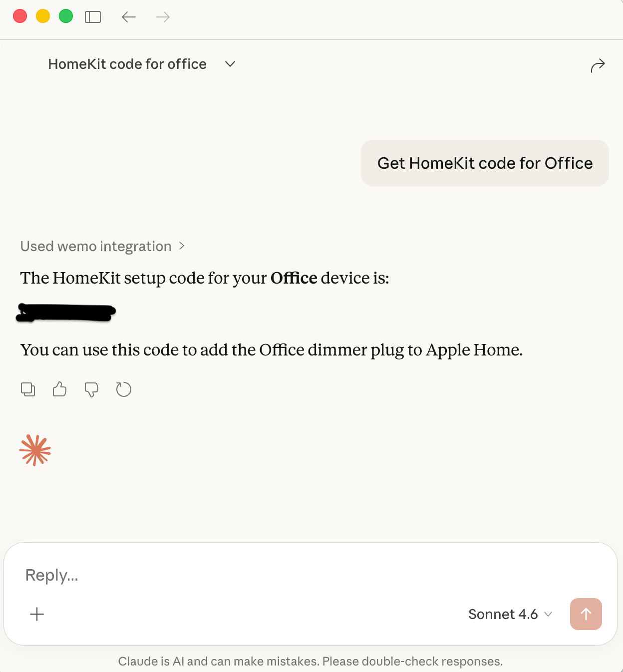Open the Sonnet 4.6 model selector
Image resolution: width=623 pixels, height=672 pixels.
[x=510, y=614]
